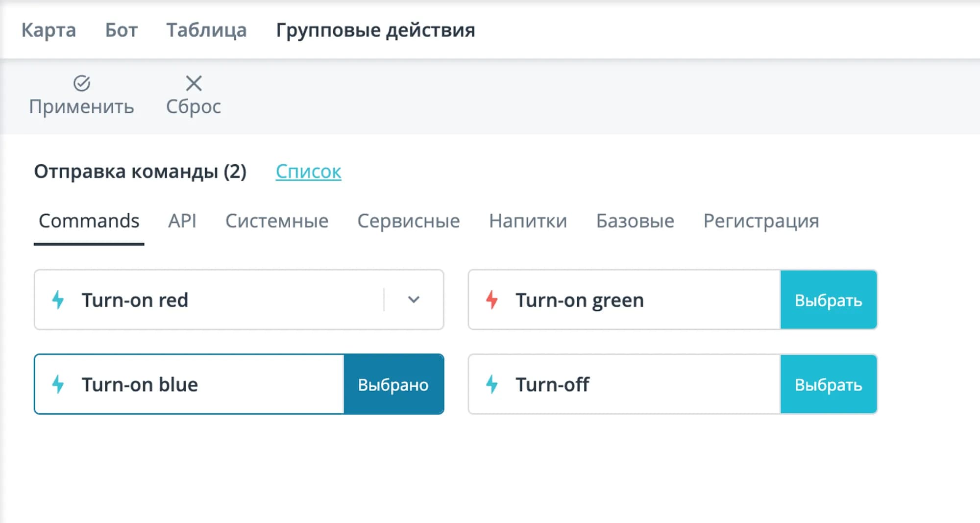Switch to the Бот tab

coord(121,30)
